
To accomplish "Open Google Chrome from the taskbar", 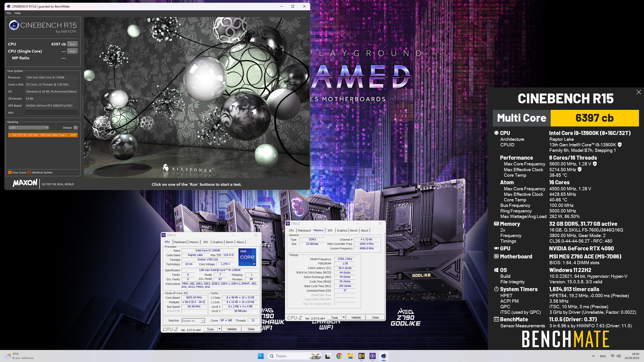I will pyautogui.click(x=339, y=356).
